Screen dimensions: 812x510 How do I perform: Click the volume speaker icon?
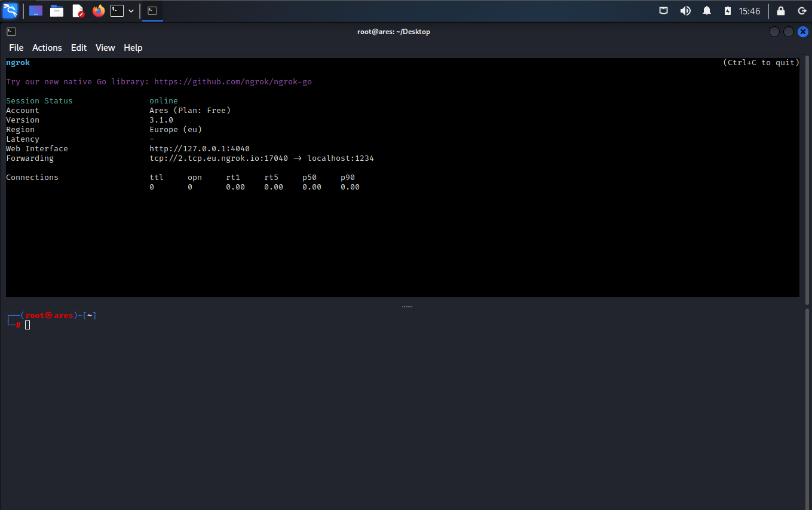(685, 11)
